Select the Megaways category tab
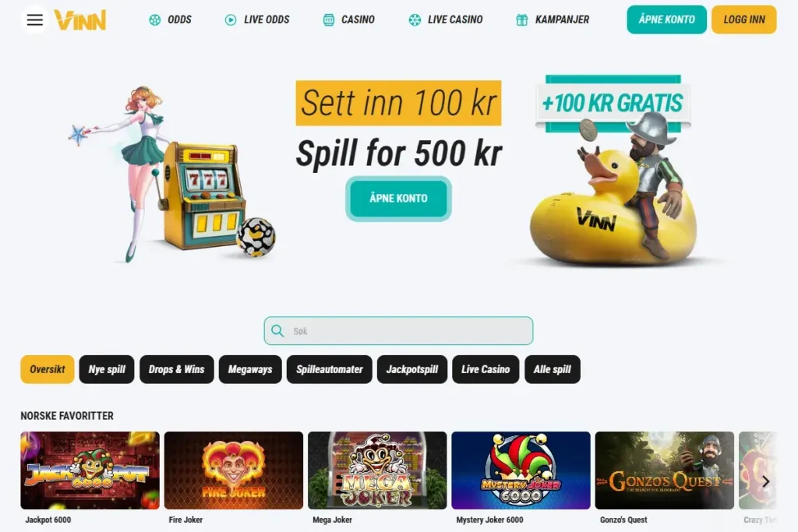 250,369
